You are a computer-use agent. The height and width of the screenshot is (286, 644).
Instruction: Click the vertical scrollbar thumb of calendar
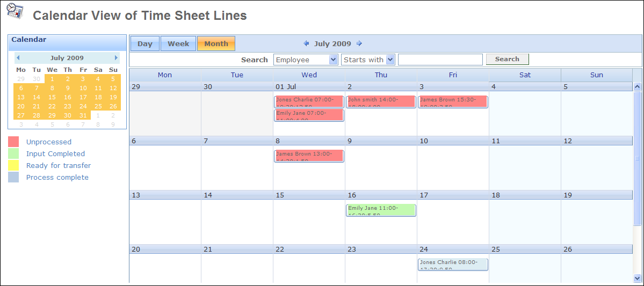(637, 158)
